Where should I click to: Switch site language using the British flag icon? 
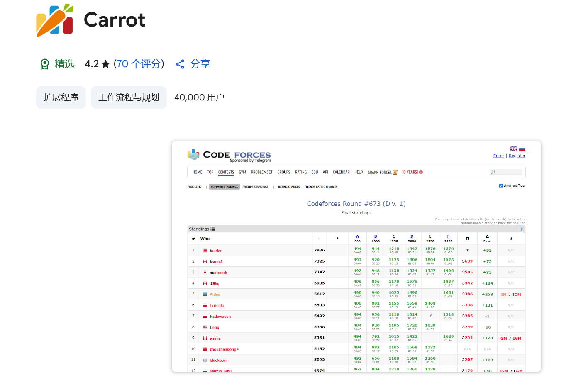tap(513, 149)
